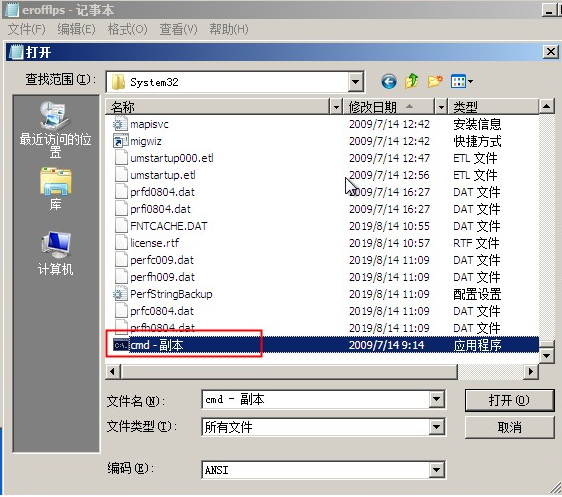Screen dimensions: 562x497
Task: Expand the 编码 ANSI dropdown
Action: click(437, 470)
